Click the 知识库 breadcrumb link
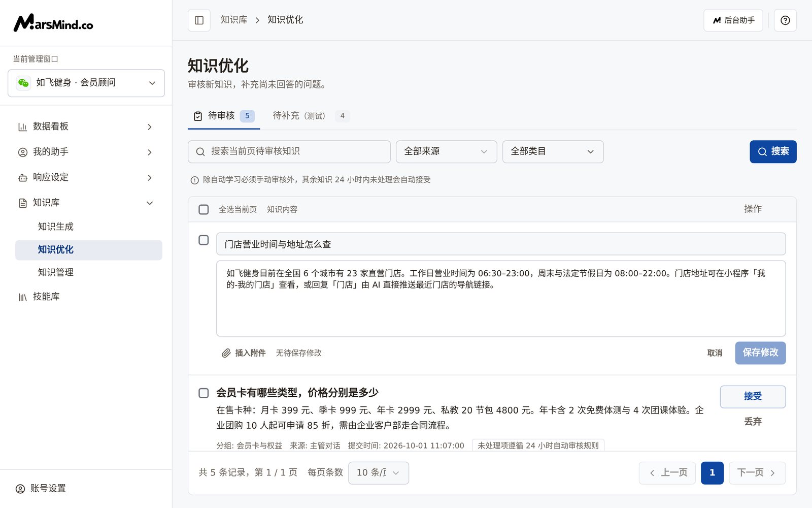The image size is (812, 508). click(234, 20)
